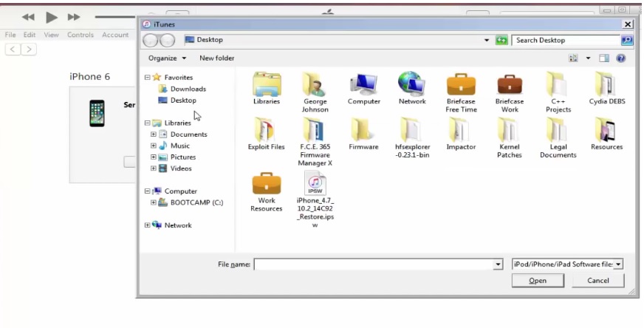Open the Organize menu

point(167,58)
